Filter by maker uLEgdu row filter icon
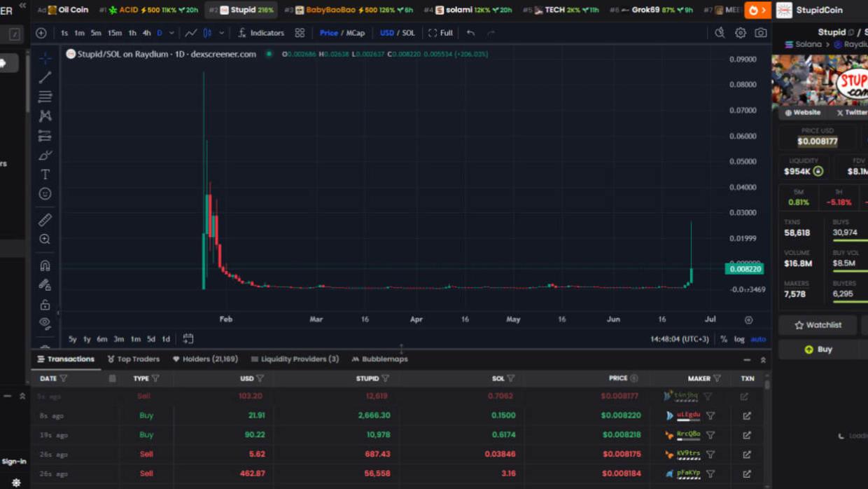868x489 pixels. click(710, 415)
